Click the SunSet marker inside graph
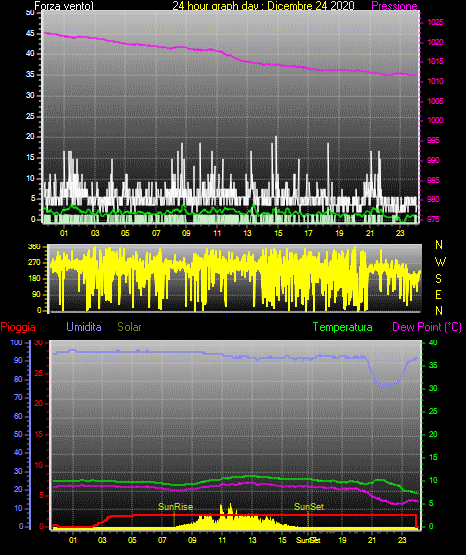466x555 pixels. (x=309, y=507)
